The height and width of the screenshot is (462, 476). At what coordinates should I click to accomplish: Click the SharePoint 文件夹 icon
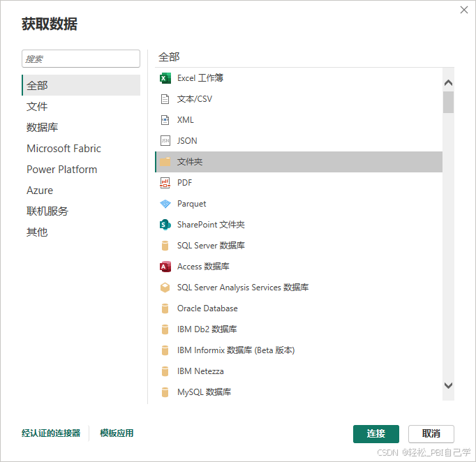click(x=165, y=225)
